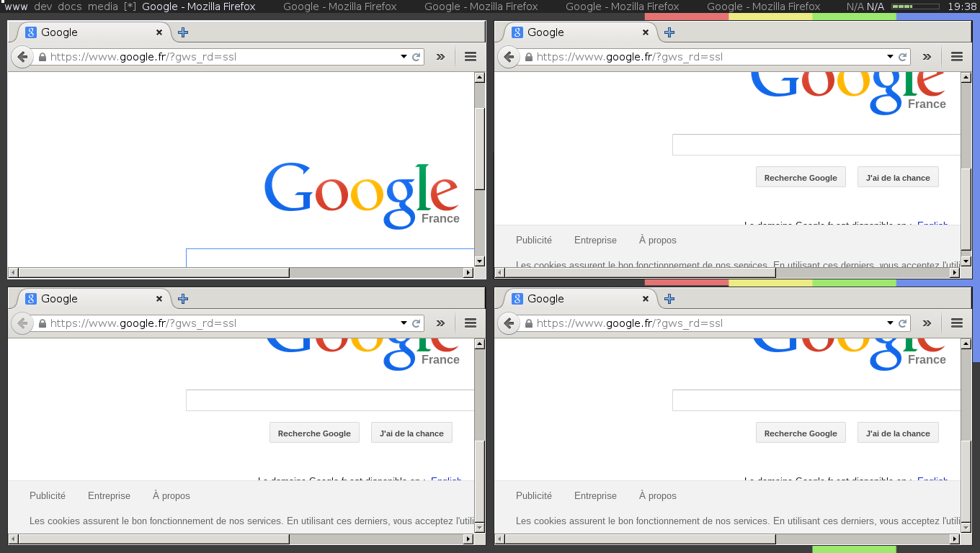Click J'ai de la chance in bottom-right window
This screenshot has height=553, width=980.
point(898,433)
